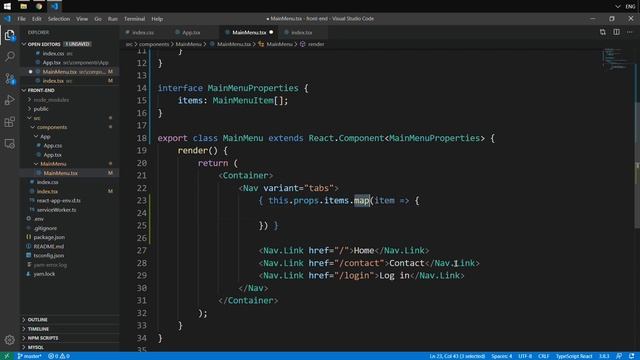Viewport: 640px width, 360px height.
Task: Click the line and column indicator
Action: tap(457, 356)
